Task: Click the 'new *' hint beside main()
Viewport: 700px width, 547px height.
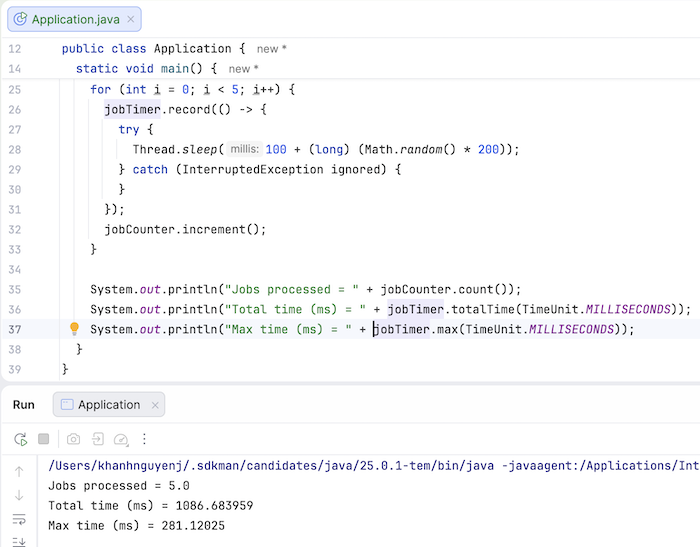Action: 243,69
